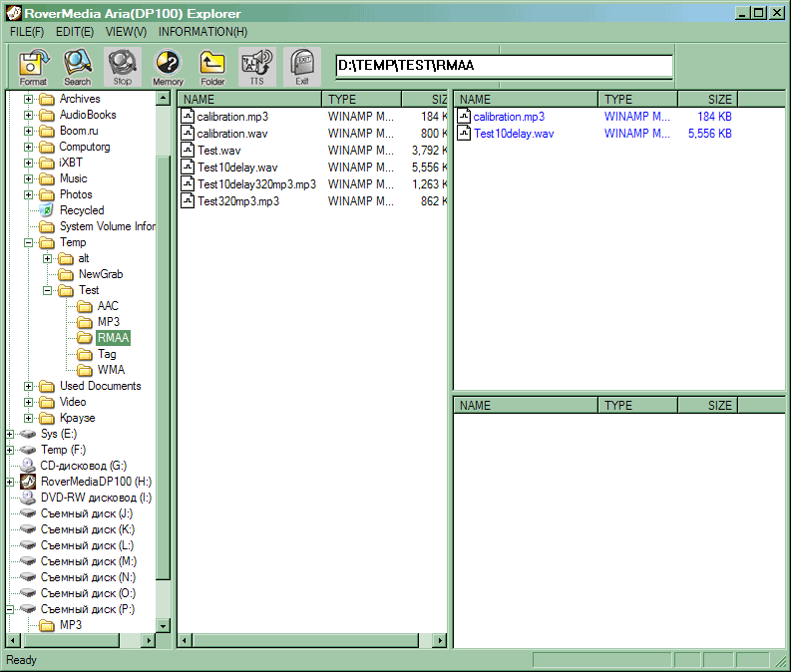Image resolution: width=791 pixels, height=672 pixels.
Task: Expand the Sys (E:) drive node
Action: [x=10, y=434]
